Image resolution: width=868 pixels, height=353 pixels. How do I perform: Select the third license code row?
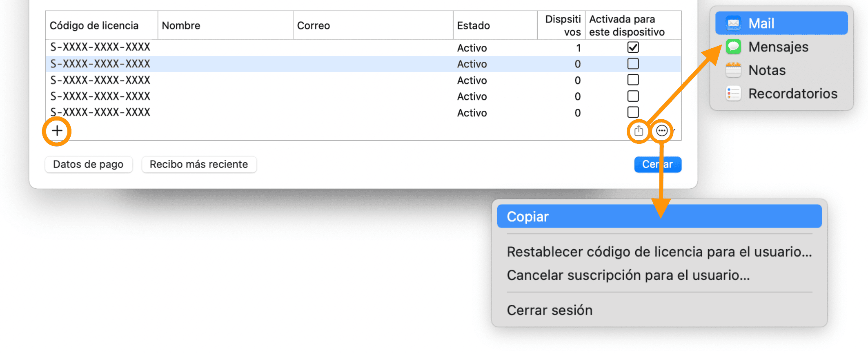tap(100, 80)
